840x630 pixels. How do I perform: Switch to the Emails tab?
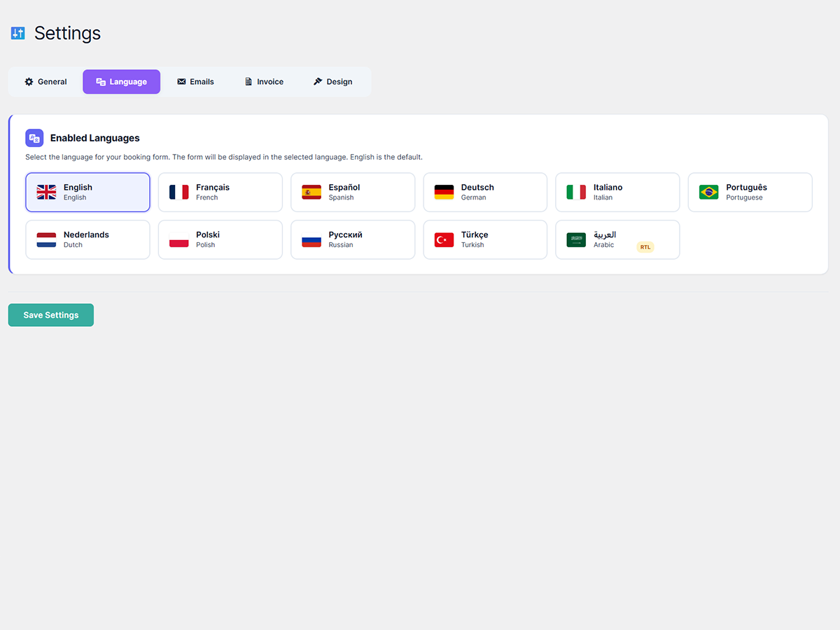click(195, 82)
